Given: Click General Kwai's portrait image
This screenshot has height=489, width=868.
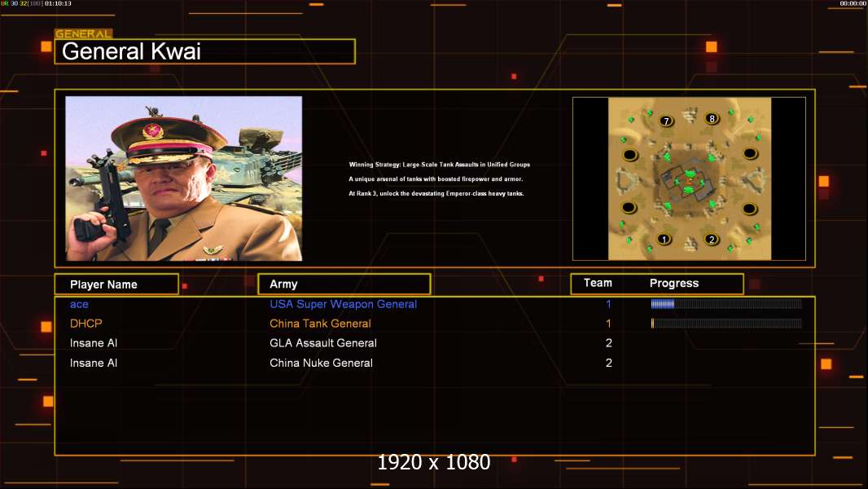Looking at the screenshot, I should pyautogui.click(x=184, y=178).
